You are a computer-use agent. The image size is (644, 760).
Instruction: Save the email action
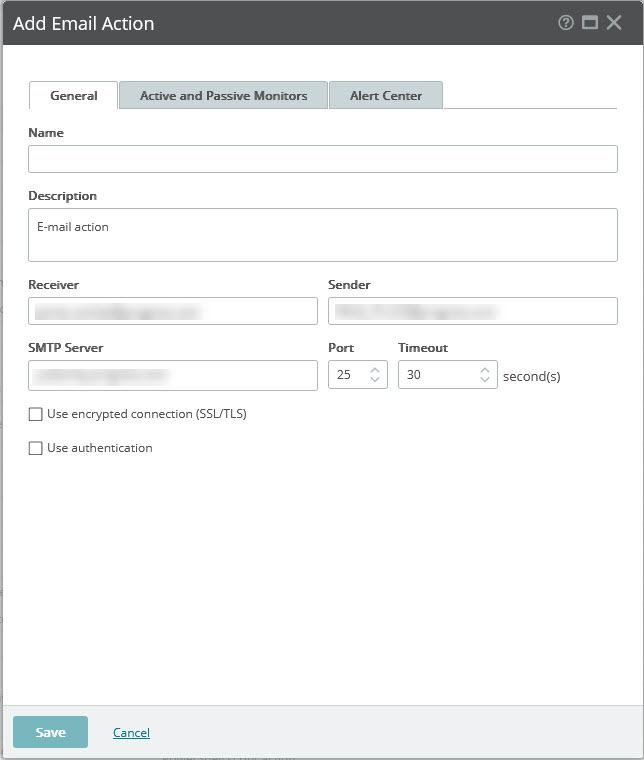point(50,732)
